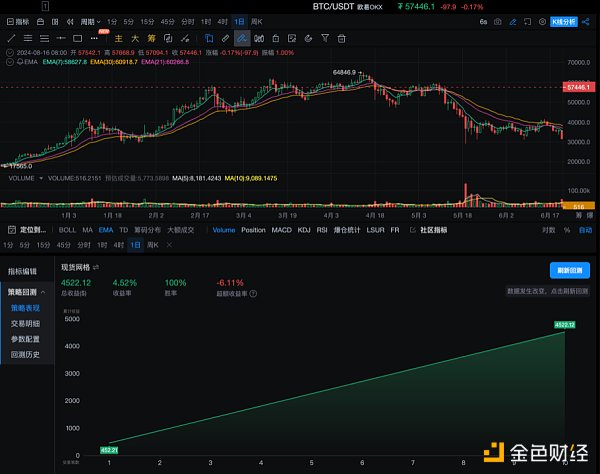Click the 刷新回测 refresh backtest button
The height and width of the screenshot is (474, 600).
[x=568, y=270]
